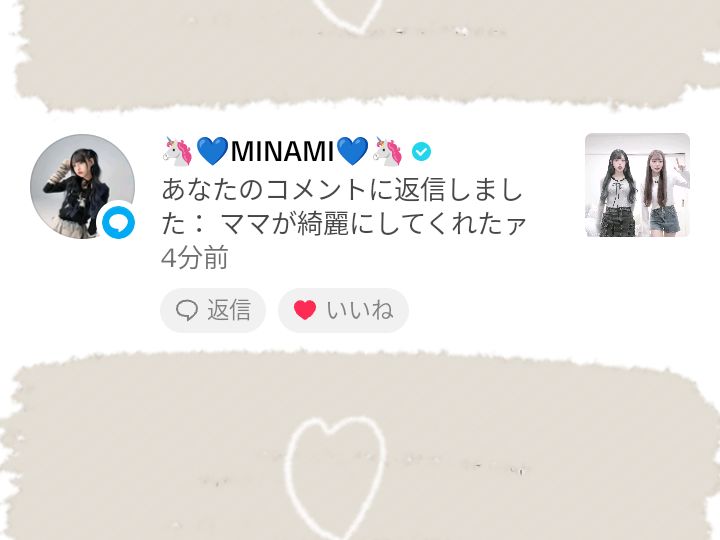Click the red heart icon in いいね button
The width and height of the screenshot is (720, 540).
[x=305, y=310]
